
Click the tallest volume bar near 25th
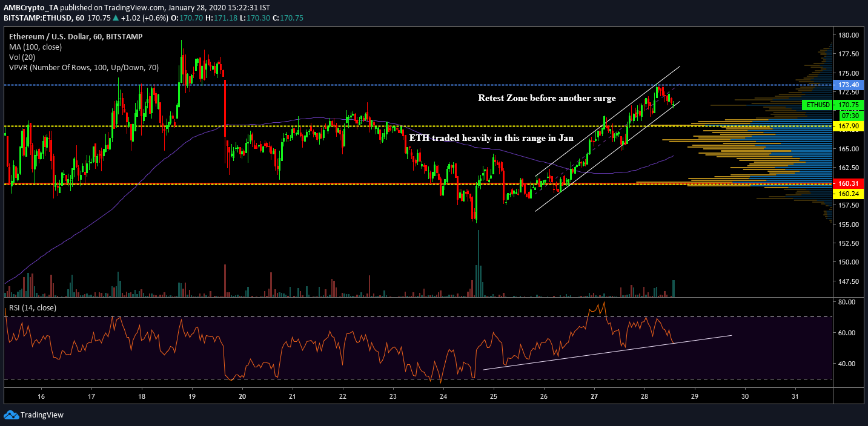478,263
